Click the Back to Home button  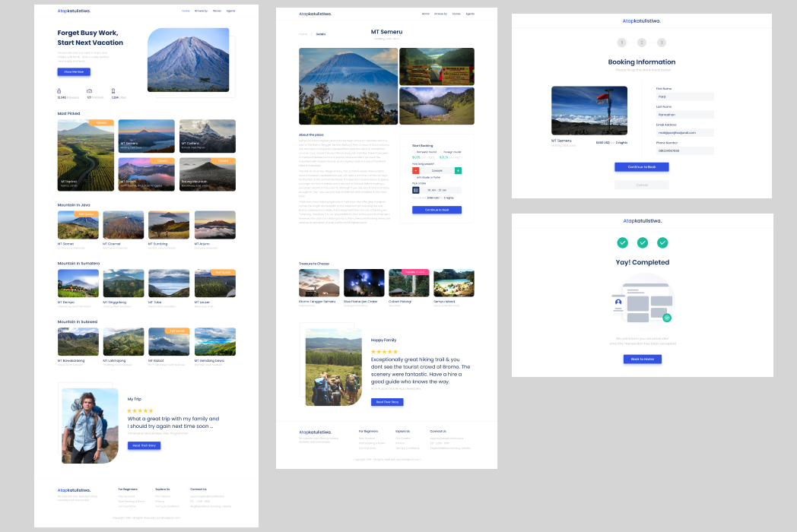(x=642, y=359)
